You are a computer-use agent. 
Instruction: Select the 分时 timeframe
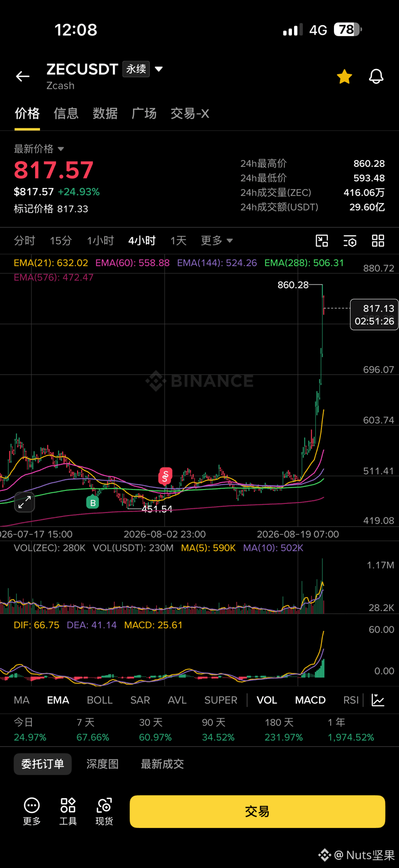25,241
